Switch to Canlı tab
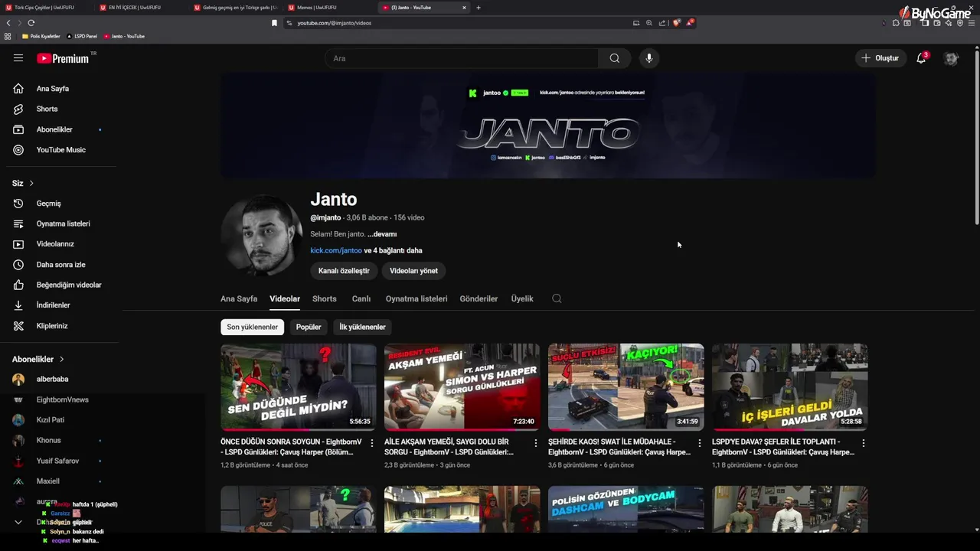Screen dimensions: 980x551 [x=361, y=298]
